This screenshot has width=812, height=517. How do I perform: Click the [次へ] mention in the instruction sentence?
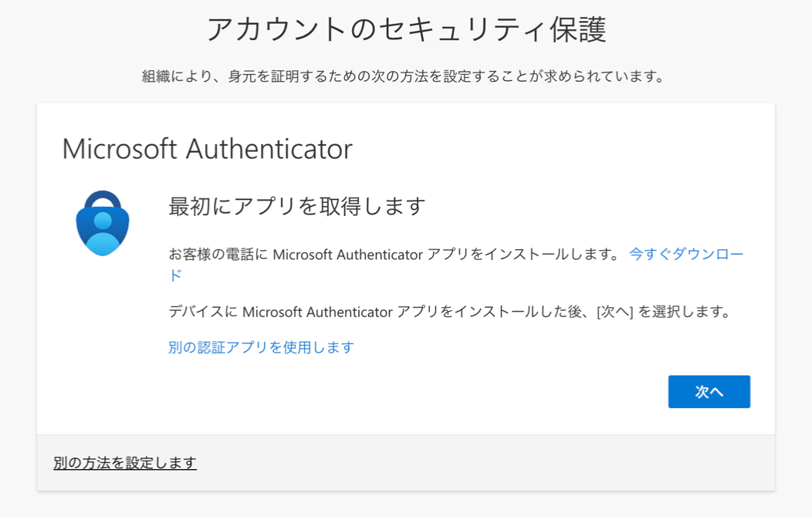pyautogui.click(x=614, y=312)
